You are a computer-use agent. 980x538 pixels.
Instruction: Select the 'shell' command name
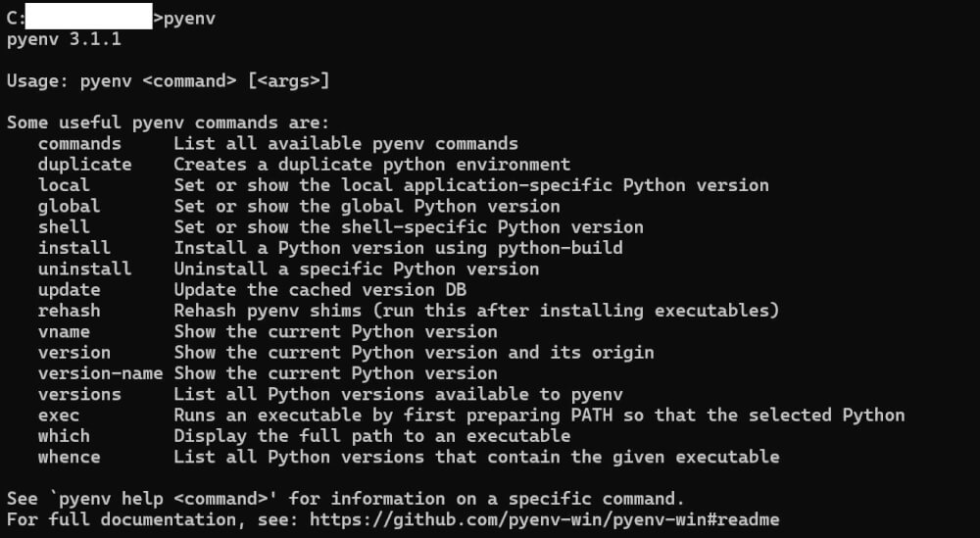[64, 227]
